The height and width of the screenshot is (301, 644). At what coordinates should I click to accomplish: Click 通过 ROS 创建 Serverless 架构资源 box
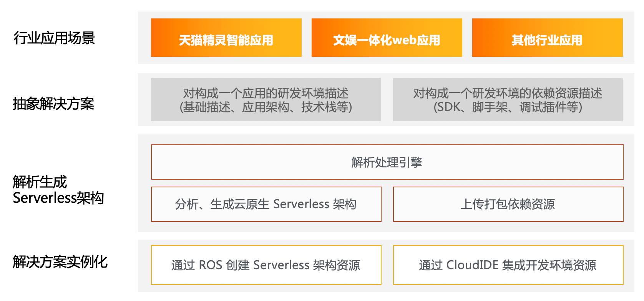[x=266, y=265]
